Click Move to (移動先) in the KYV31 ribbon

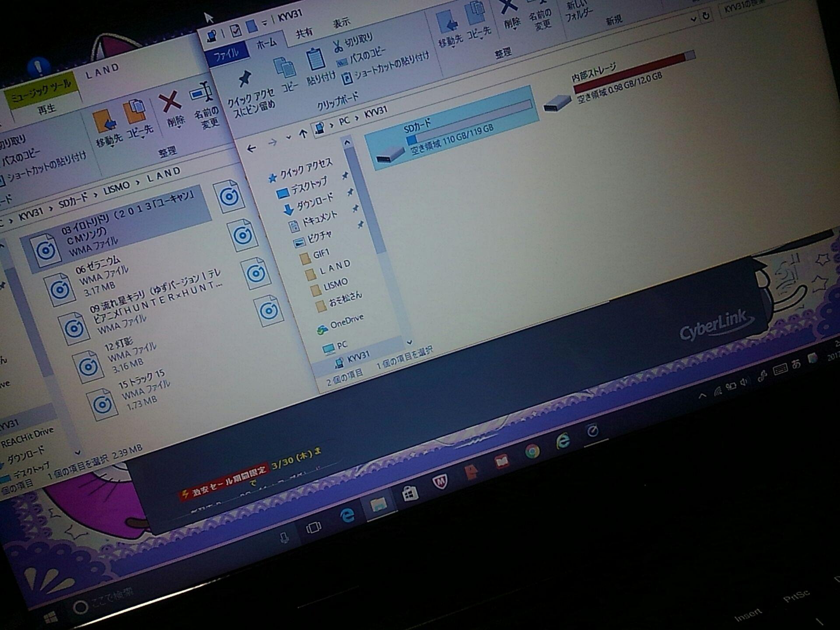pyautogui.click(x=448, y=30)
